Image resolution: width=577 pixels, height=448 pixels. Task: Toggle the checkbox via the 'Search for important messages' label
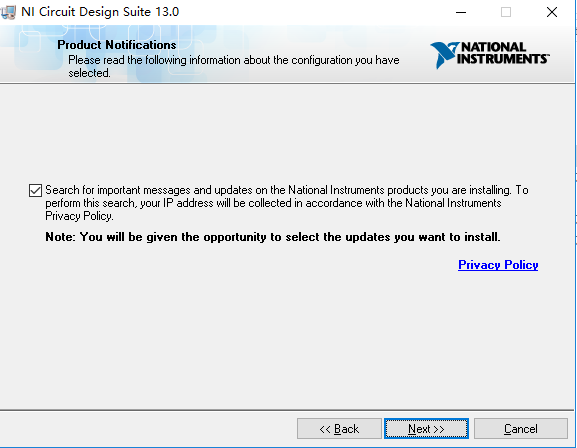287,203
